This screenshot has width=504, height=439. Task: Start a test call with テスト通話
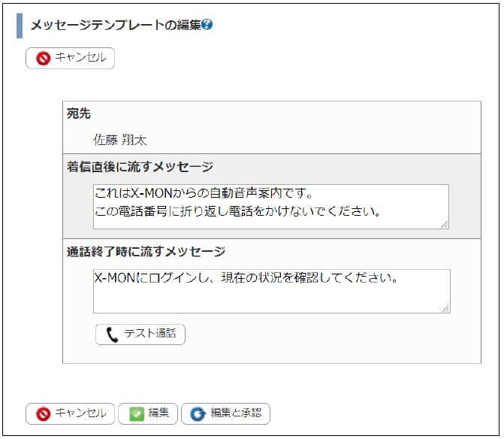[140, 335]
